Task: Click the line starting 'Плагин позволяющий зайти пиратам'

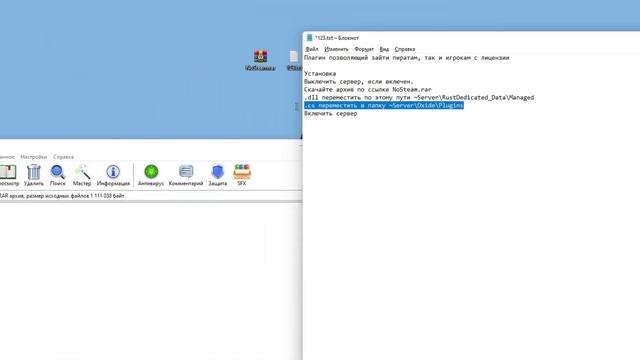Action: coord(407,58)
